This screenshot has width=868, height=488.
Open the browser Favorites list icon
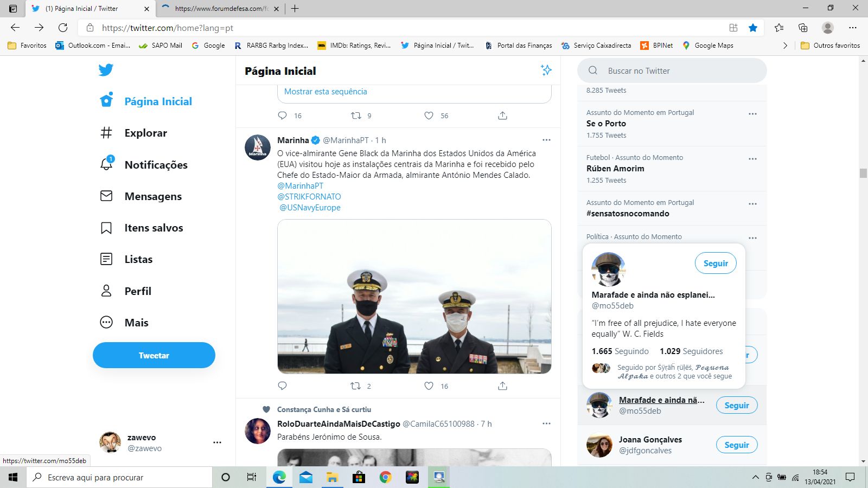coord(779,28)
